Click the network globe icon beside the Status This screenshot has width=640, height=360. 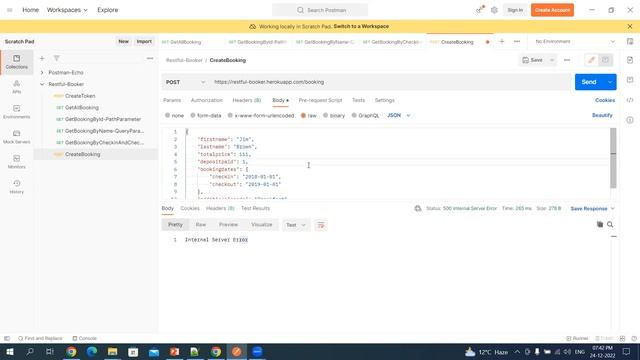tap(418, 208)
